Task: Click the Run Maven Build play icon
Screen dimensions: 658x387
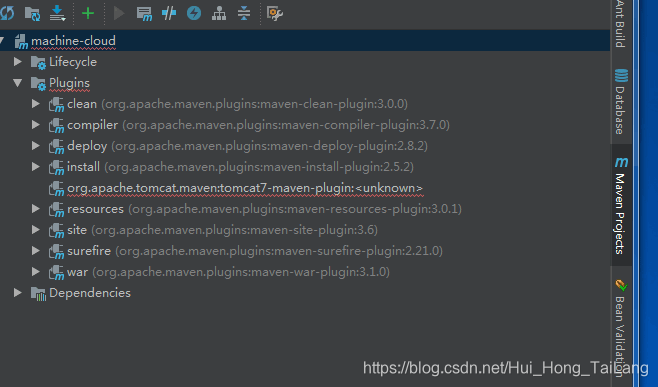Action: (119, 13)
